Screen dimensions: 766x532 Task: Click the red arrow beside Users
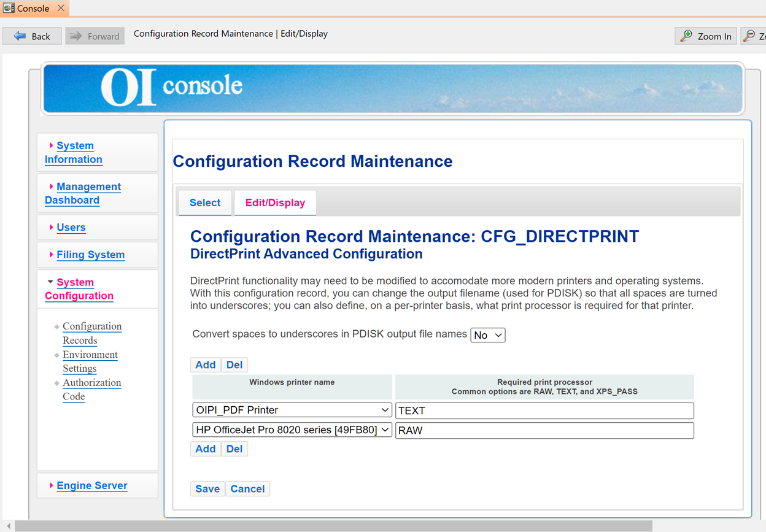coord(51,227)
